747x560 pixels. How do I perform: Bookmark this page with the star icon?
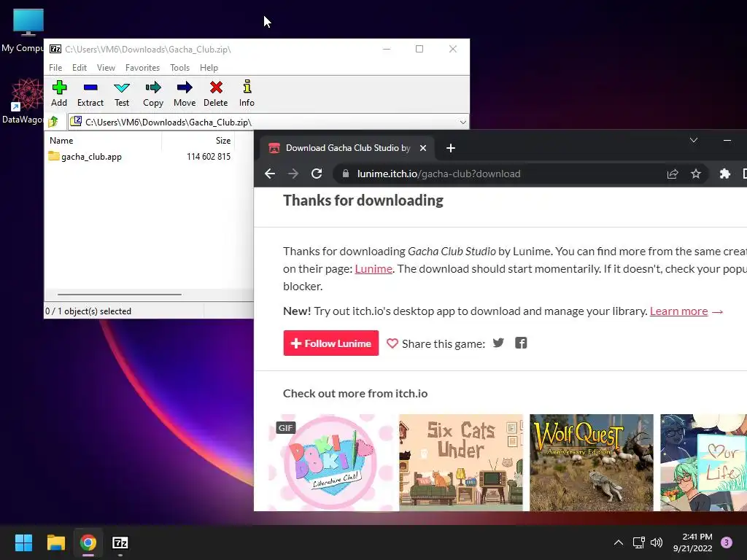696,174
